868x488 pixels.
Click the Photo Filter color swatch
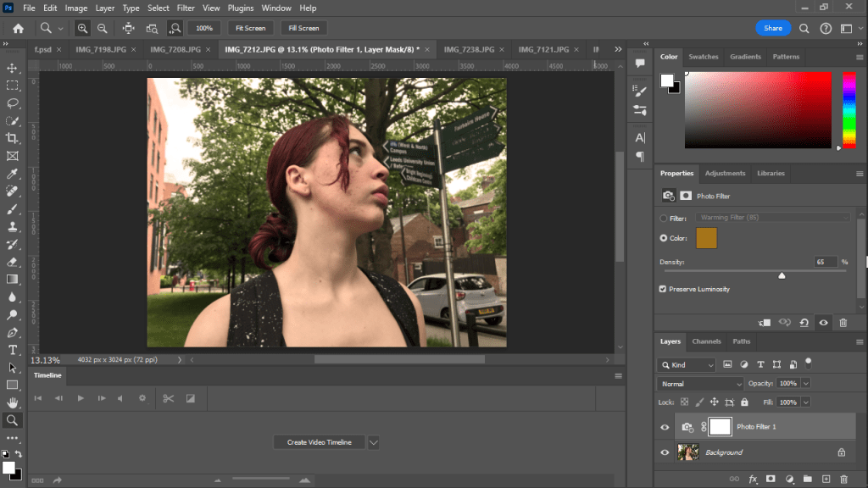pos(706,239)
